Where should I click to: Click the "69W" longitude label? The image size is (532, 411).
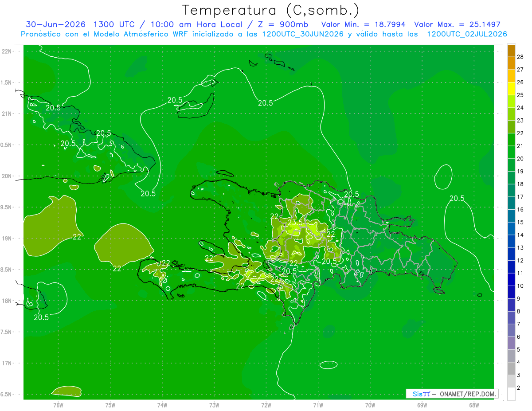[422, 405]
